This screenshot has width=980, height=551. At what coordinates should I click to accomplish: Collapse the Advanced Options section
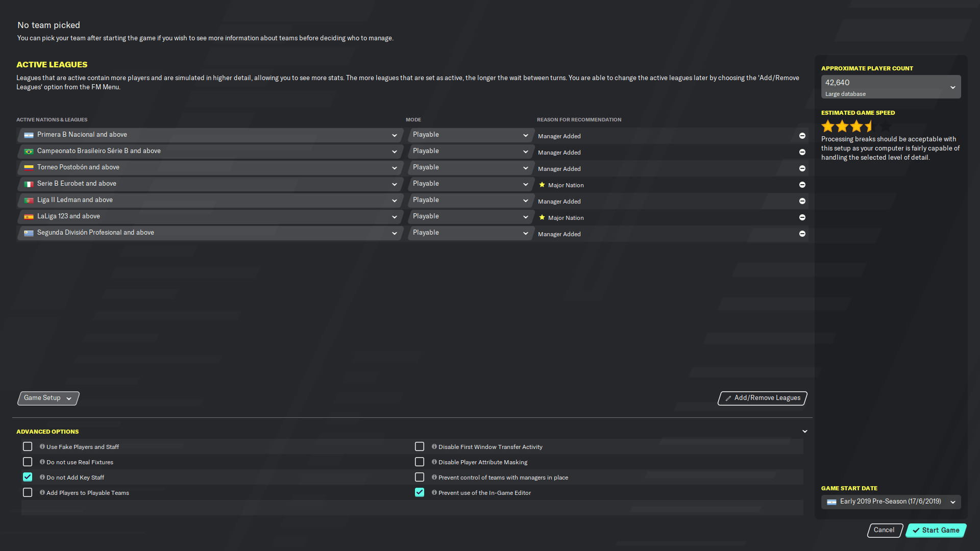pos(805,432)
